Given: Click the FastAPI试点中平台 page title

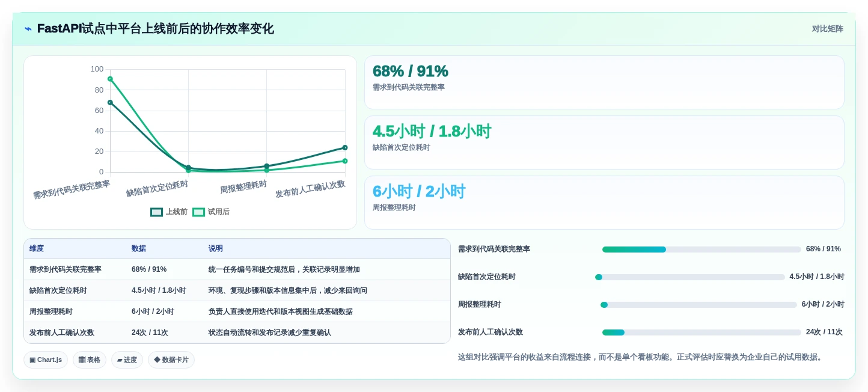Looking at the screenshot, I should point(155,29).
